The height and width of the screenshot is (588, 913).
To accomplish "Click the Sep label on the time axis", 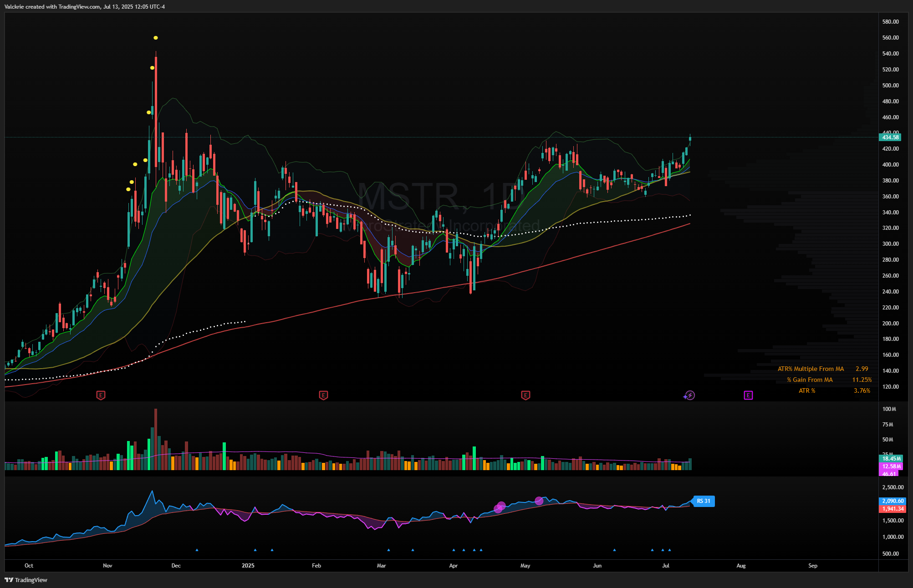I will (813, 565).
